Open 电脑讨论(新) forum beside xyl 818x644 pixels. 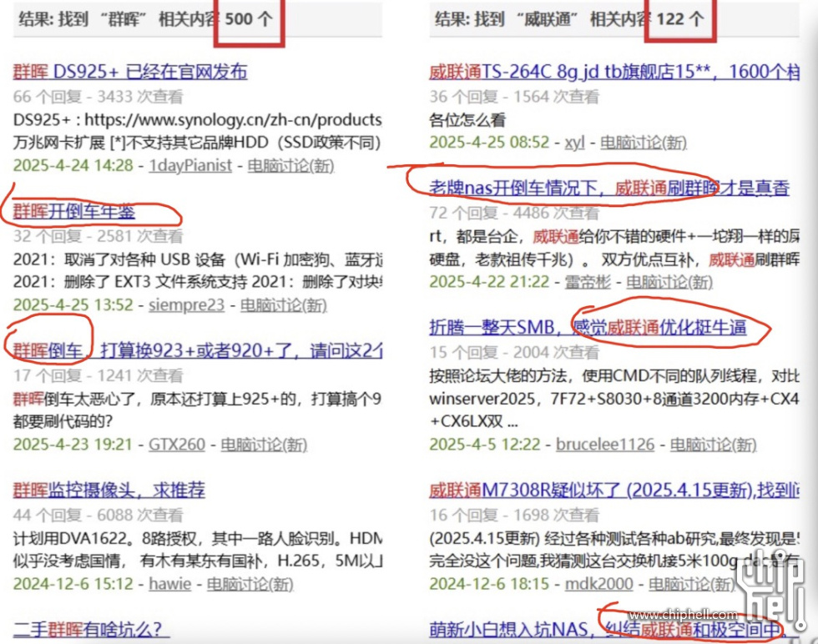(644, 142)
